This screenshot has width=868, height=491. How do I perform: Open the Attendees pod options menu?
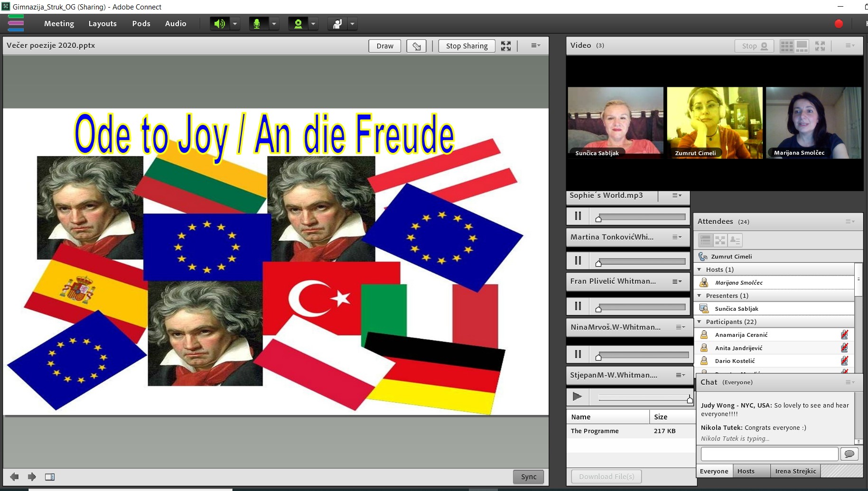point(850,222)
